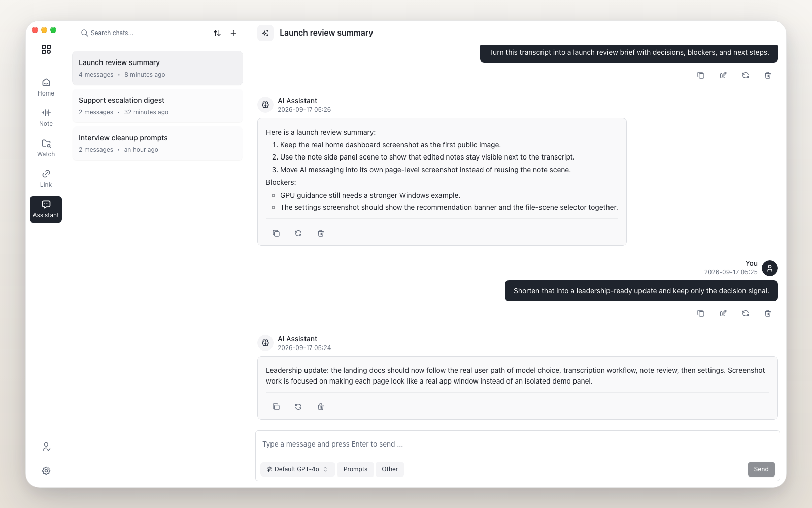Open the Home section in sidebar
The width and height of the screenshot is (812, 508).
[46, 87]
